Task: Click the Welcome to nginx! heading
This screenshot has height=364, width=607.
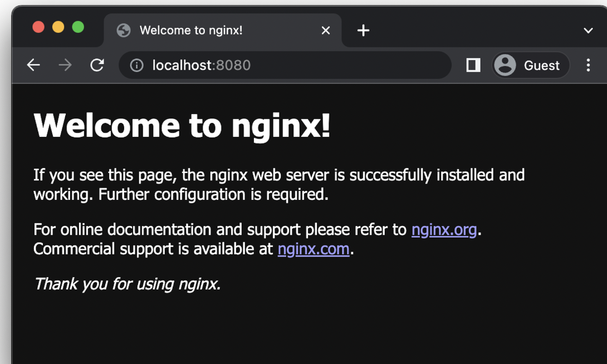Action: [x=182, y=126]
